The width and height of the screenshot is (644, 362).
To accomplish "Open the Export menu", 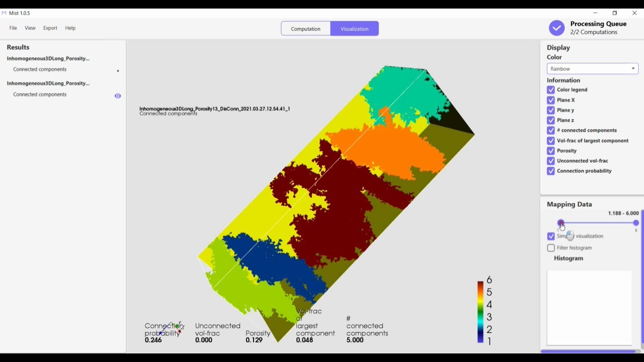I will 50,28.
